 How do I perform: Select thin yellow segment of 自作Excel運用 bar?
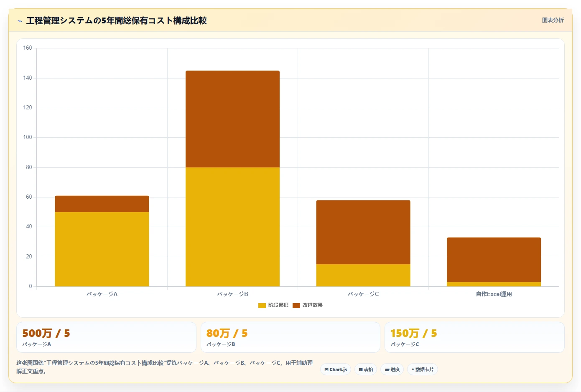pos(494,284)
